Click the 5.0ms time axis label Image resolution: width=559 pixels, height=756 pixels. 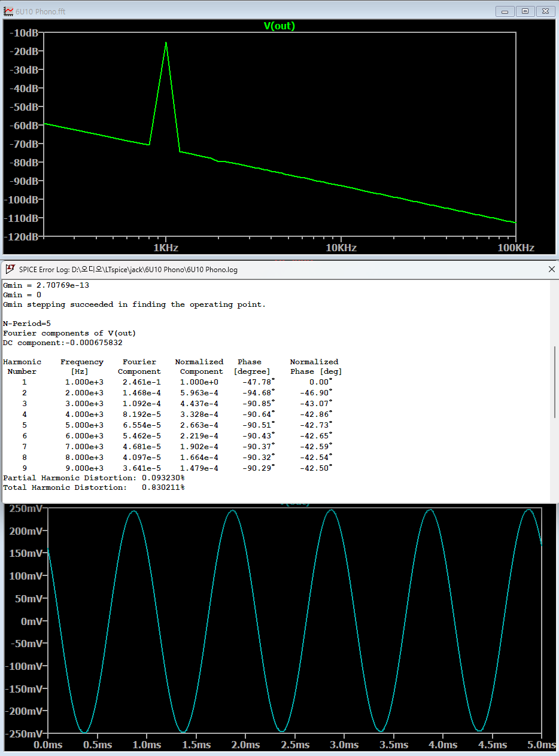[542, 745]
